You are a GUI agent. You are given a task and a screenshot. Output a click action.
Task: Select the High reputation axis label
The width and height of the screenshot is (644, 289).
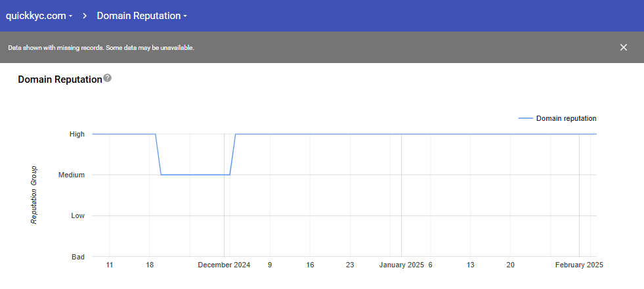point(77,134)
